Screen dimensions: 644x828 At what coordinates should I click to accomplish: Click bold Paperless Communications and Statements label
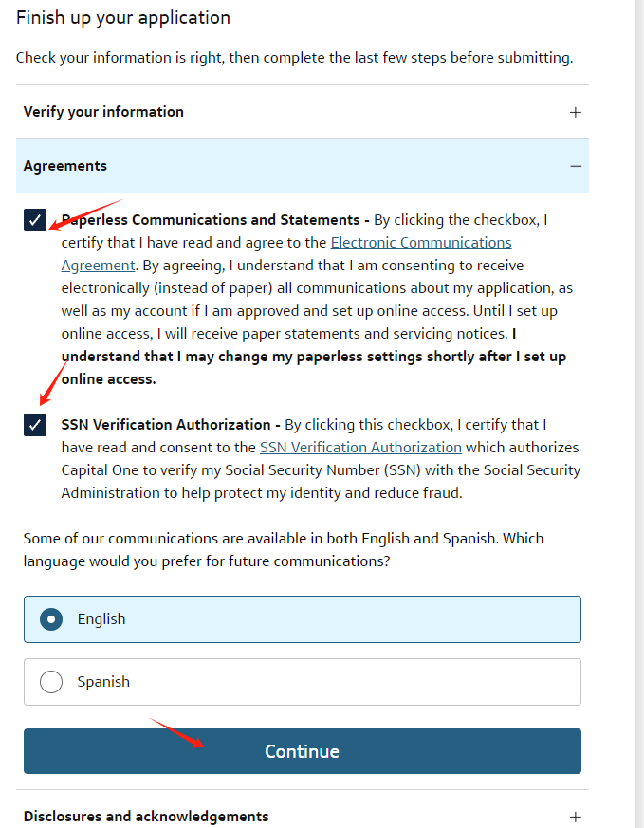211,220
